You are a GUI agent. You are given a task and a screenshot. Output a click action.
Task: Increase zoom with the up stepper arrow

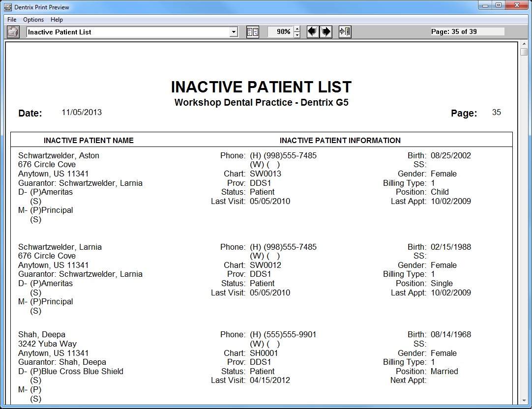pos(297,29)
